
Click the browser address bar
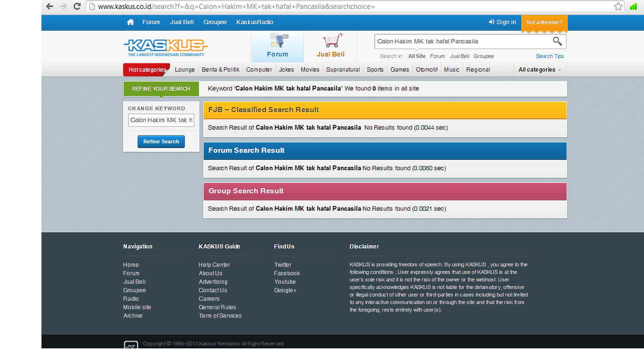coord(355,7)
